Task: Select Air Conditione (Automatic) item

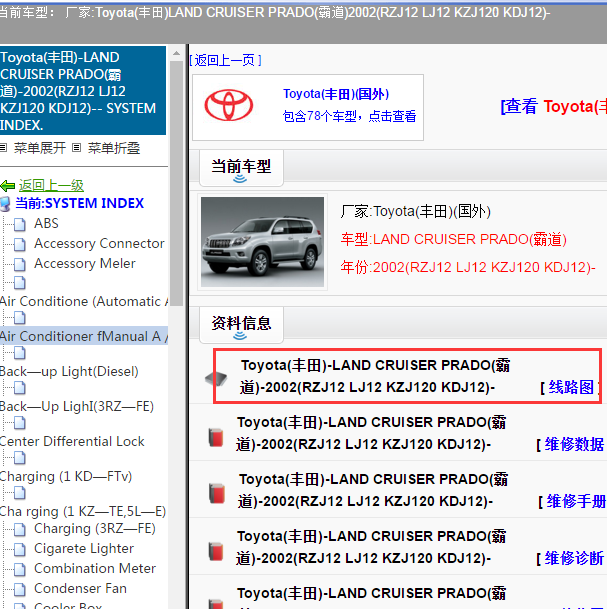Action: [x=84, y=302]
